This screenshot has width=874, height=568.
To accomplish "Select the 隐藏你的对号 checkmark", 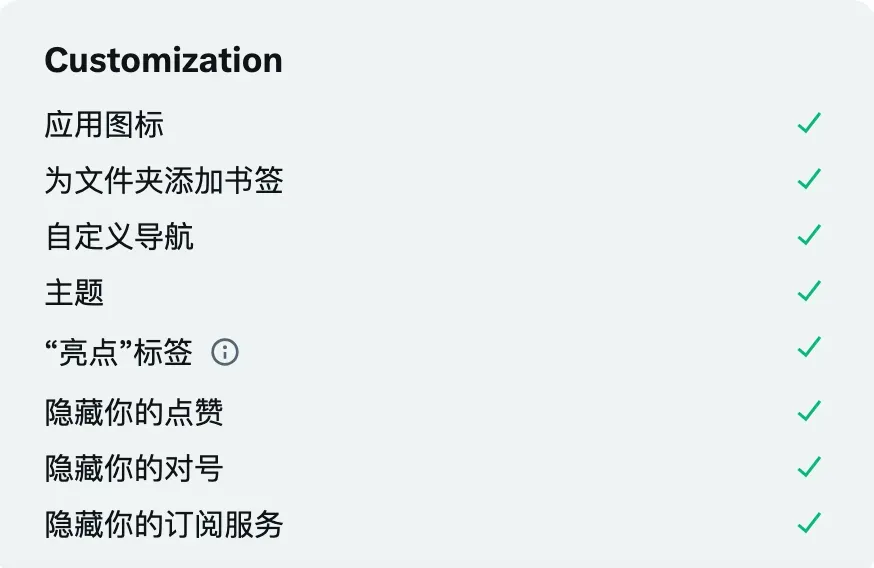I will coord(809,467).
